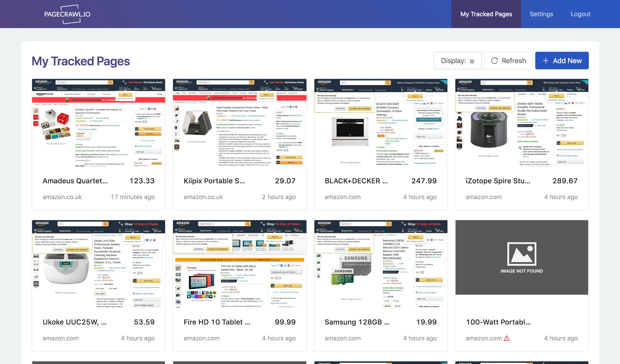The image size is (620, 364).
Task: Click the 289.67 price value
Action: (x=565, y=181)
